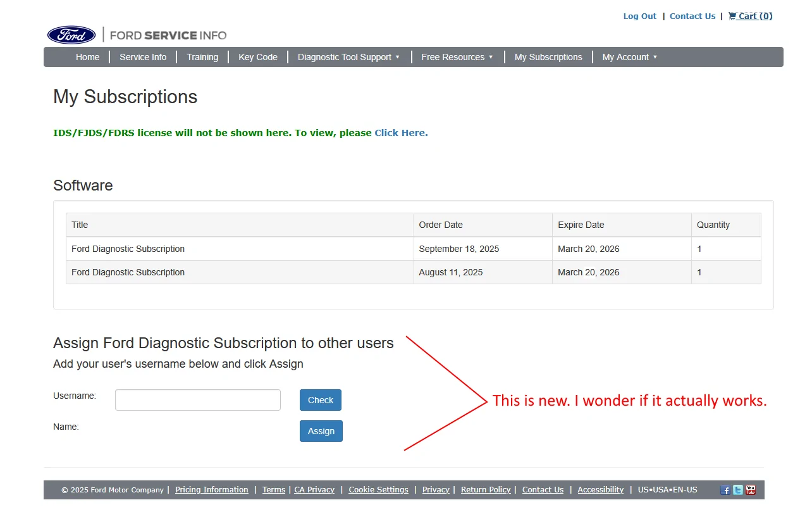Navigate to Key Code page

coord(258,57)
